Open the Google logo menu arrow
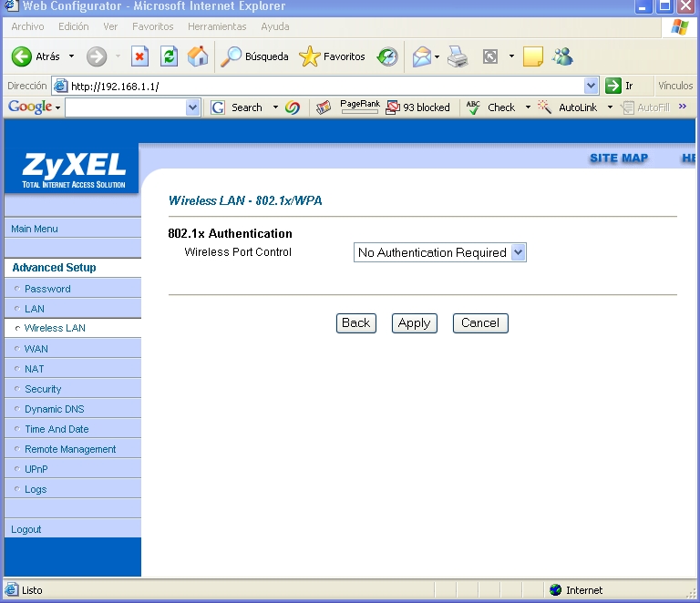This screenshot has height=603, width=700. (x=58, y=107)
